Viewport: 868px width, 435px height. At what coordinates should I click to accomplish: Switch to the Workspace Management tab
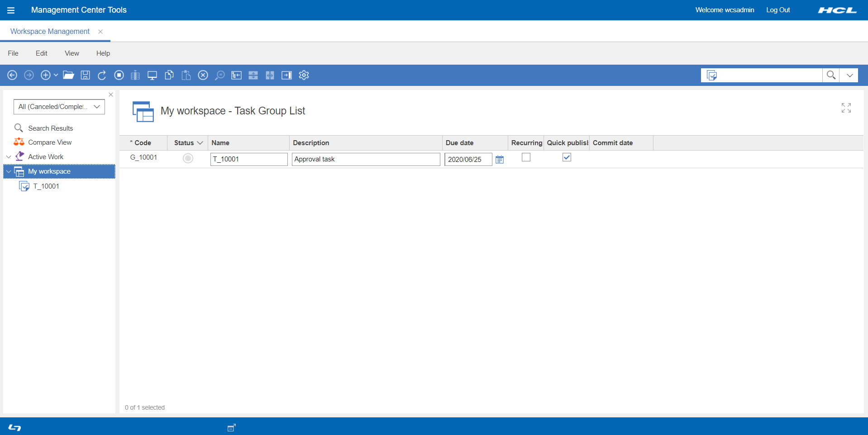pos(50,31)
